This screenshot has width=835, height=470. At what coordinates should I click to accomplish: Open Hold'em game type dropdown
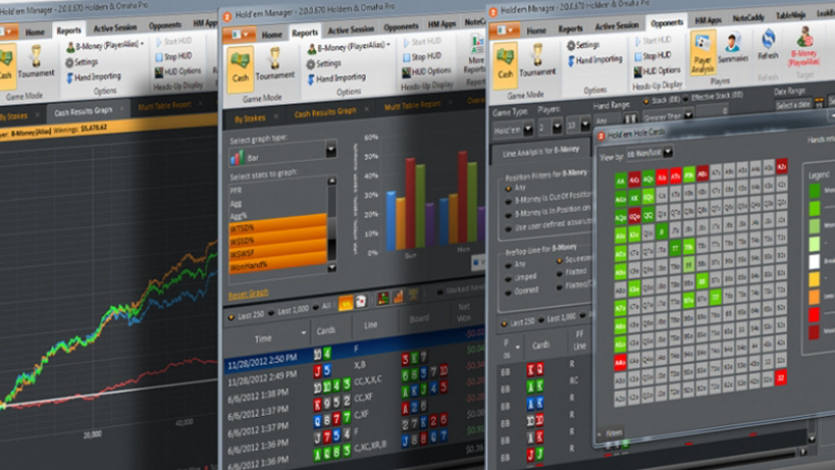528,129
